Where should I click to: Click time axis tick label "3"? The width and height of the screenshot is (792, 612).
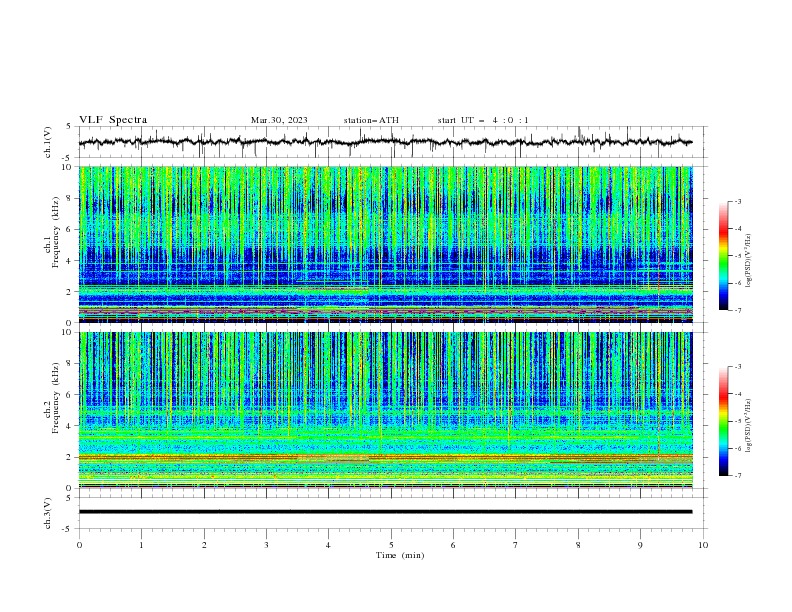(266, 545)
